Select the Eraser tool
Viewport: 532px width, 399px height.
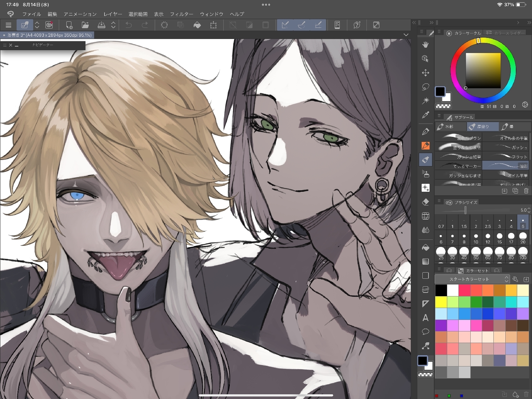[x=426, y=202]
